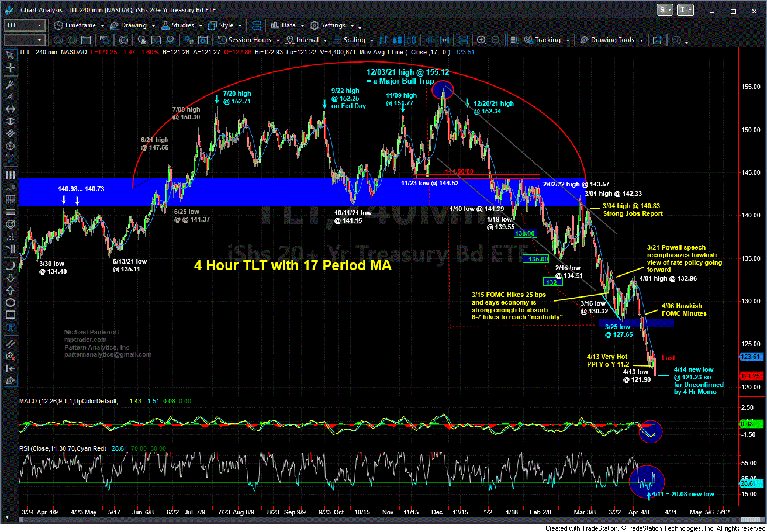Select the horizontal lines drawing tool

[x=10, y=211]
